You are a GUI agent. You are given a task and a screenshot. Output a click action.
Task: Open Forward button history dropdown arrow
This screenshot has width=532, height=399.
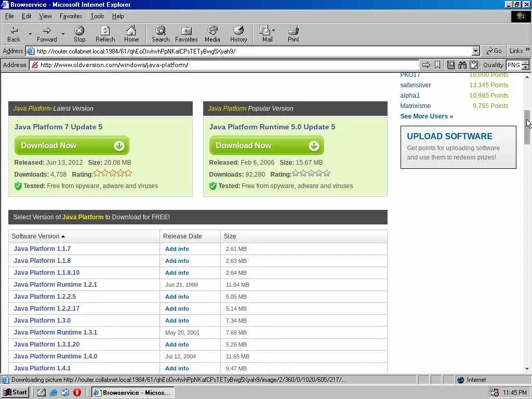pyautogui.click(x=63, y=34)
